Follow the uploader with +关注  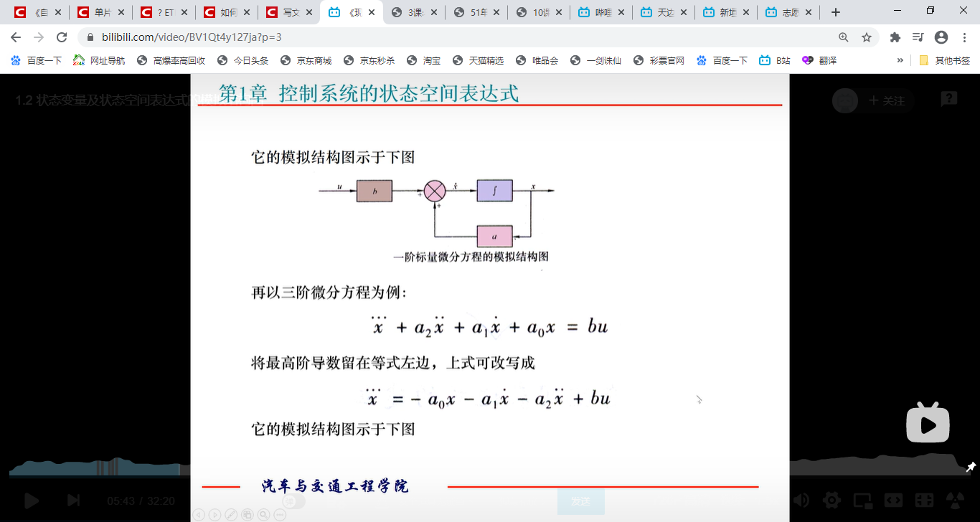[887, 101]
